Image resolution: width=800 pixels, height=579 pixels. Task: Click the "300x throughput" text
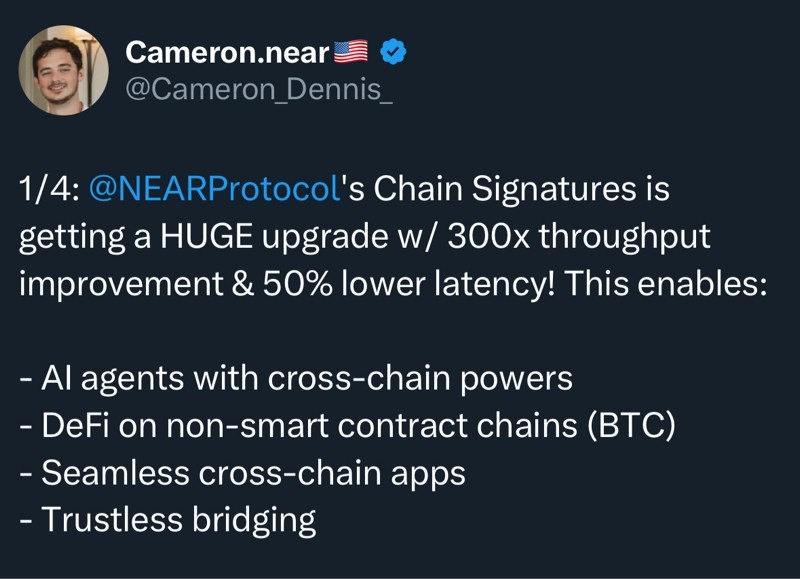coord(572,235)
